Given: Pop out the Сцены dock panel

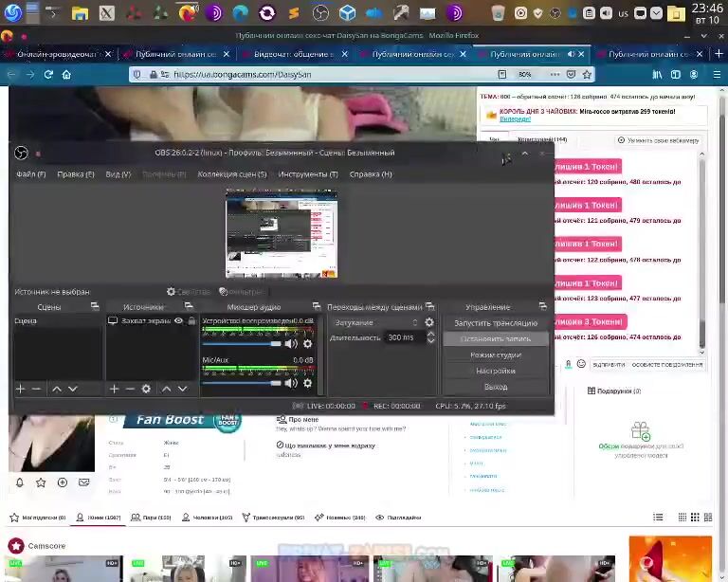Looking at the screenshot, I should tap(95, 307).
